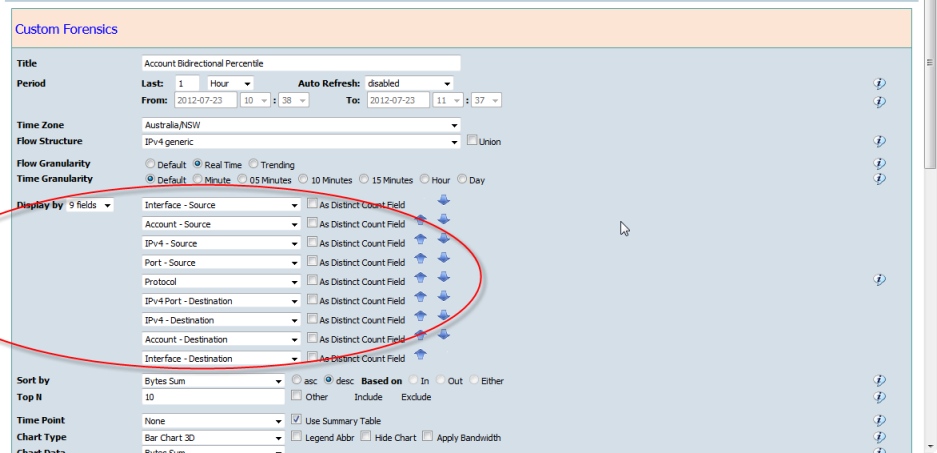Select Hour time granularity

424,179
